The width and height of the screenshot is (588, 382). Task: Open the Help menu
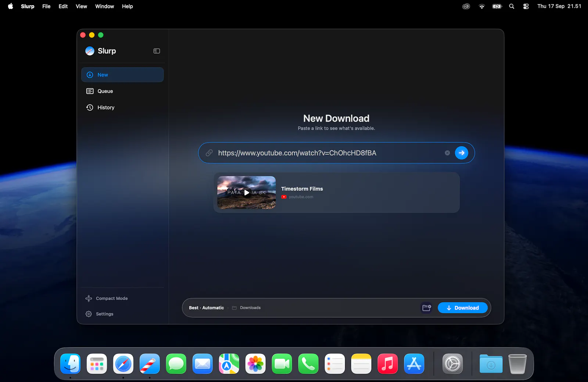pos(128,6)
